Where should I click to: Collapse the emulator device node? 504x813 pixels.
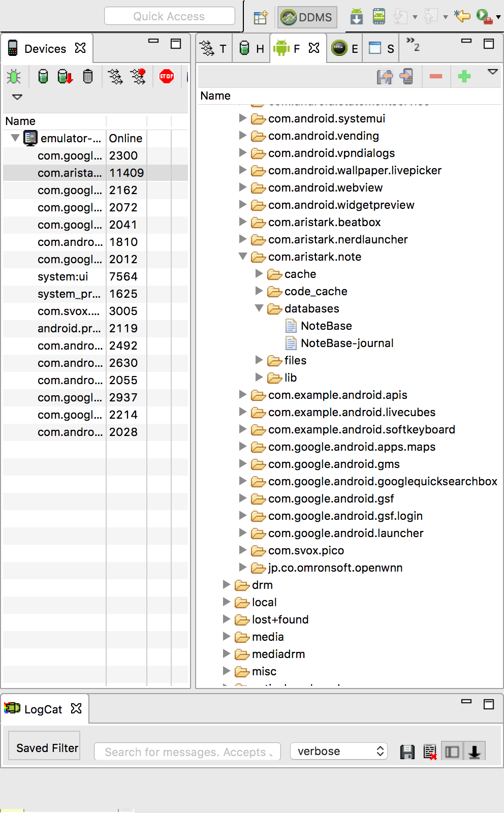tap(15, 138)
